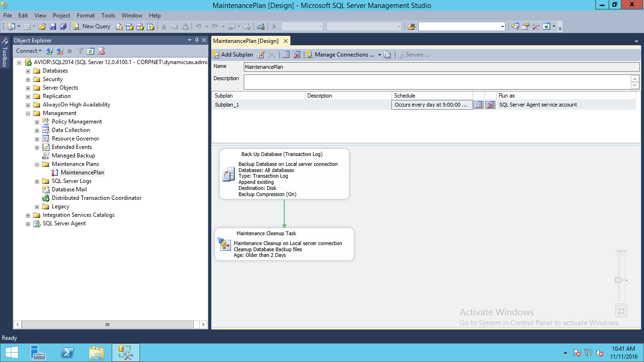Click Manage Connections button

point(340,55)
